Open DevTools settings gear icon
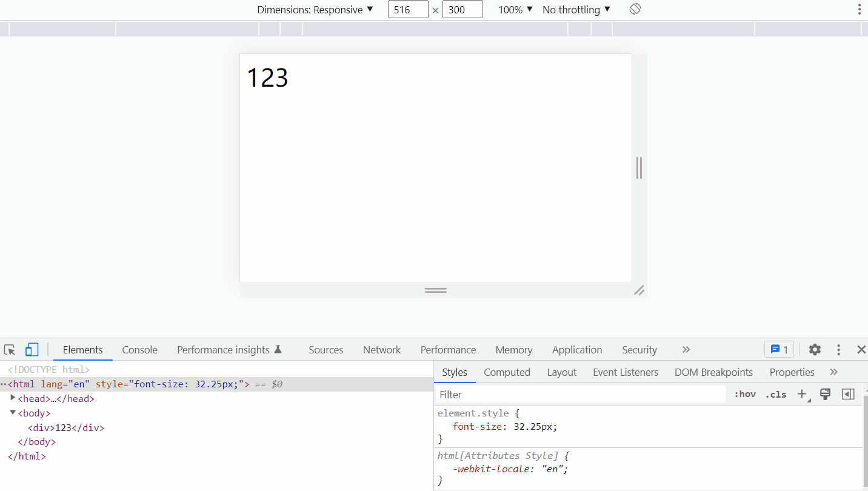Screen dimensions: 868x491 tap(815, 350)
